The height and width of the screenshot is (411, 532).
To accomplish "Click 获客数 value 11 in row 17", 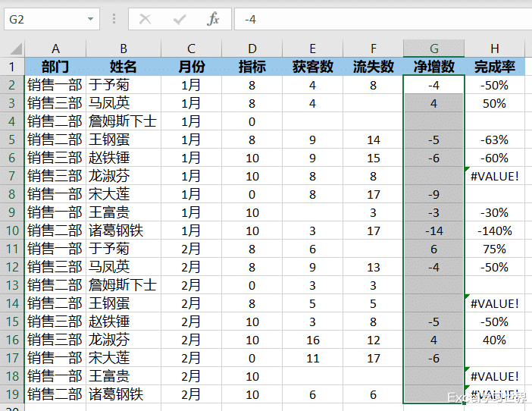I will pos(312,358).
